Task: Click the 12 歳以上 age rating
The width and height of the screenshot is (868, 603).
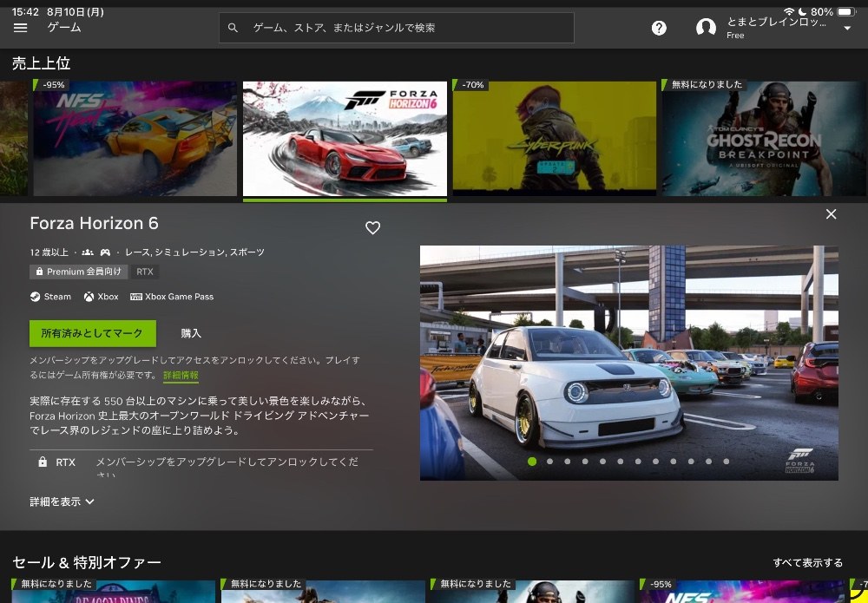Action: point(49,252)
